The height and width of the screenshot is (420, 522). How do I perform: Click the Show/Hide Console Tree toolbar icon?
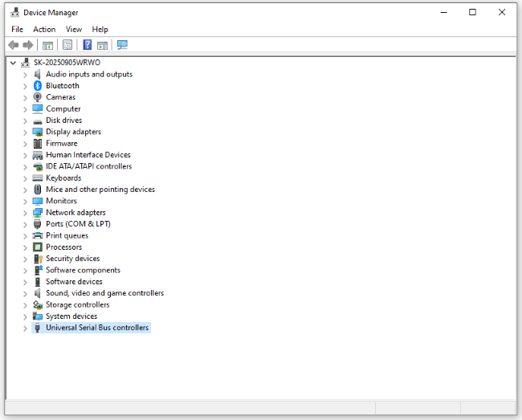48,45
